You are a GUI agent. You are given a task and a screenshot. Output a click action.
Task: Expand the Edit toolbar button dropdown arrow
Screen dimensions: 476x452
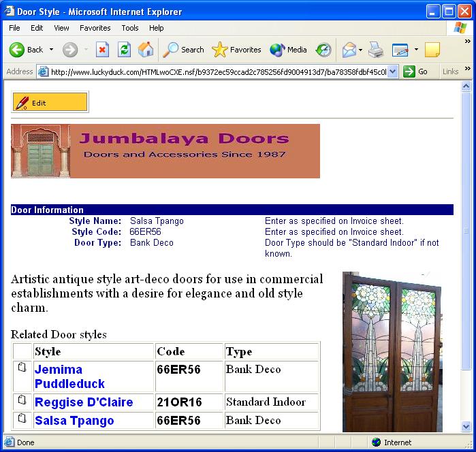[415, 50]
